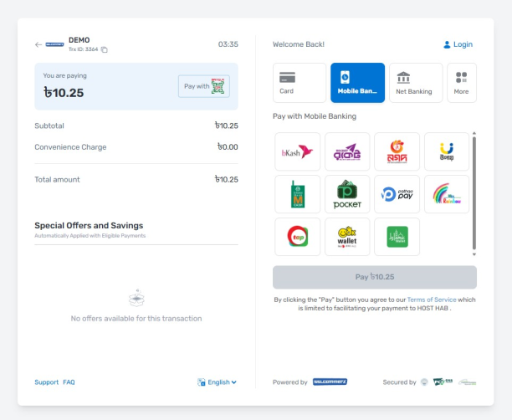Choose Islamic Wallet green icon
The height and width of the screenshot is (420, 512).
point(397,237)
